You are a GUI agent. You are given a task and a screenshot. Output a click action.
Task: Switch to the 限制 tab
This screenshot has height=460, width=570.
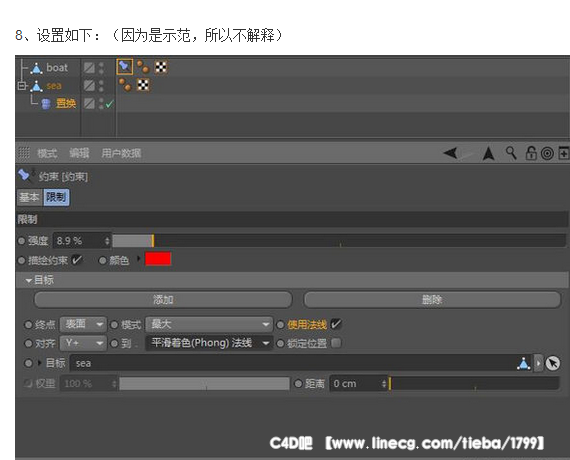(x=56, y=197)
